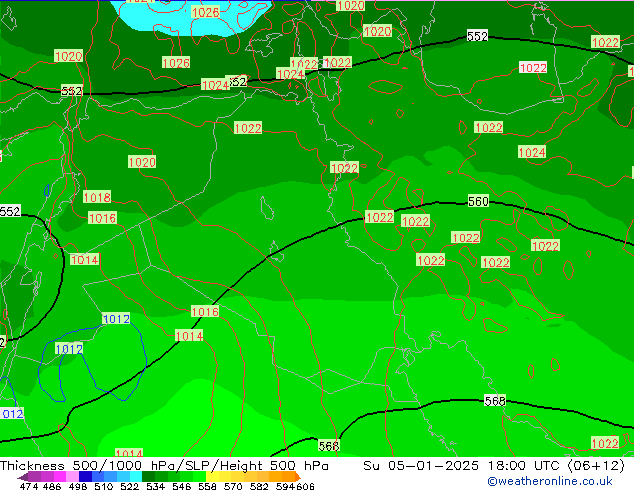This screenshot has height=490, width=634.
Task: Click the '560' height contour label
Action: click(x=478, y=201)
